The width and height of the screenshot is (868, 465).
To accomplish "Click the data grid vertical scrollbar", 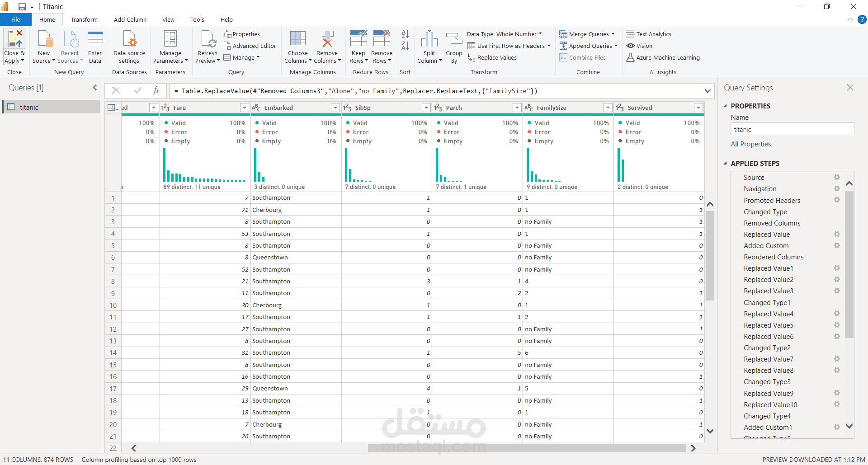I will (710, 256).
